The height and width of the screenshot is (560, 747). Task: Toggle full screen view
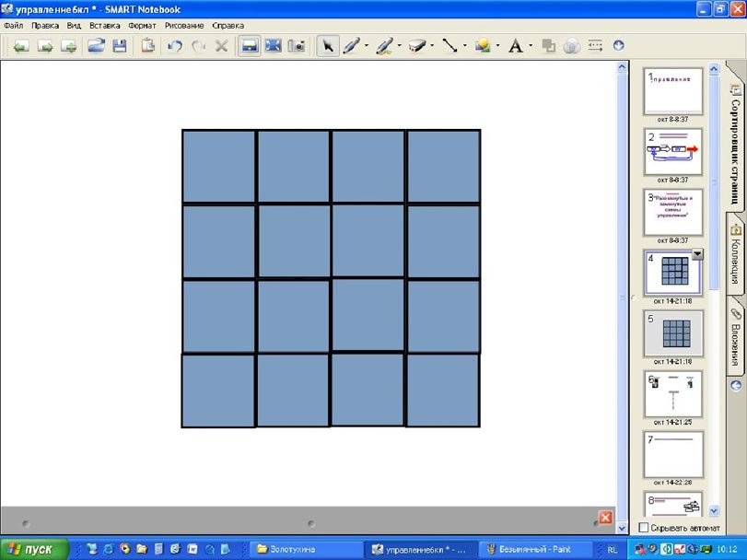(273, 45)
